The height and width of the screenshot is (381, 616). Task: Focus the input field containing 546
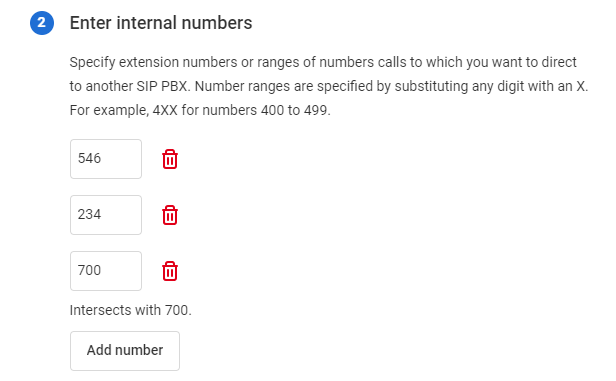pos(106,159)
